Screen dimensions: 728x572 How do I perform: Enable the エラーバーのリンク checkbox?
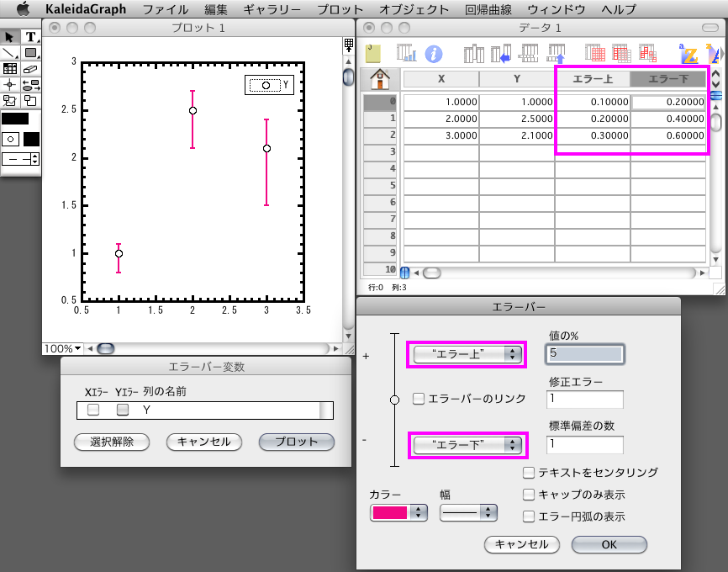[x=419, y=399]
